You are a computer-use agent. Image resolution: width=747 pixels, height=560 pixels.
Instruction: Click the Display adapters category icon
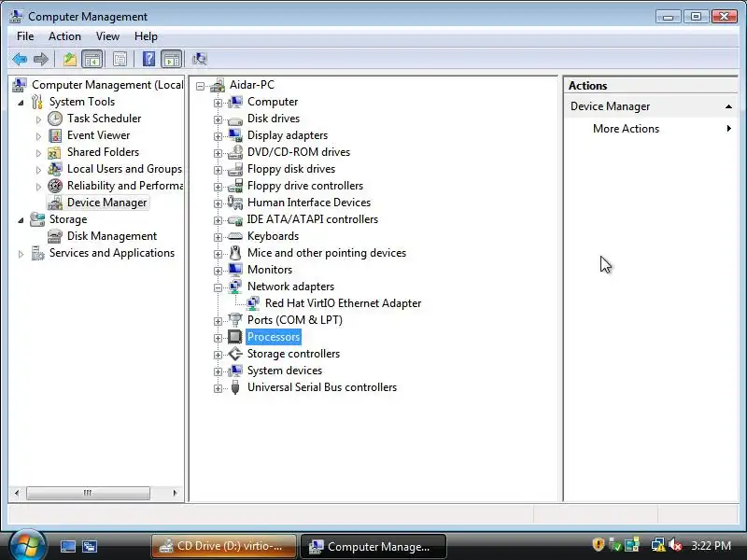tap(235, 135)
